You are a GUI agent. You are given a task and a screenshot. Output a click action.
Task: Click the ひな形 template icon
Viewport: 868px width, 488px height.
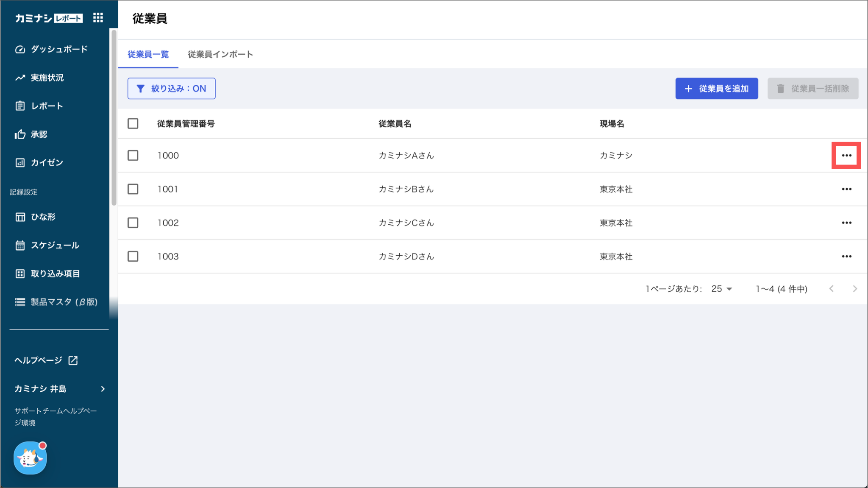pos(20,217)
